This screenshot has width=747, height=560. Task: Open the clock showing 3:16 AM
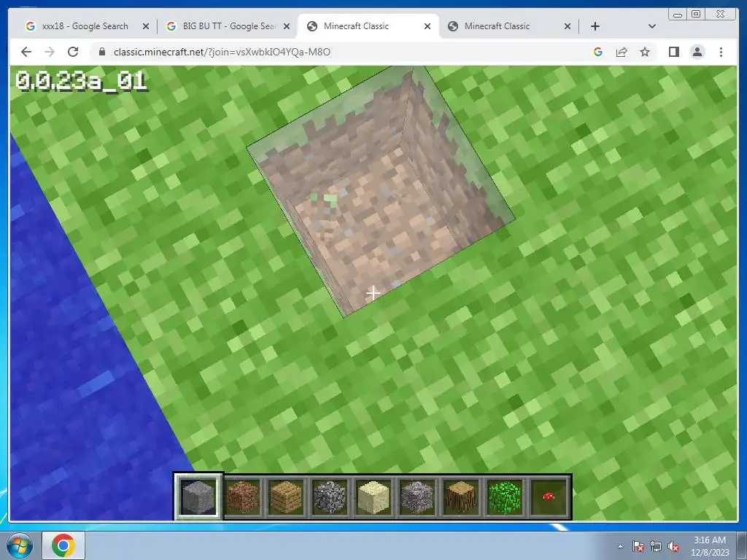point(710,546)
